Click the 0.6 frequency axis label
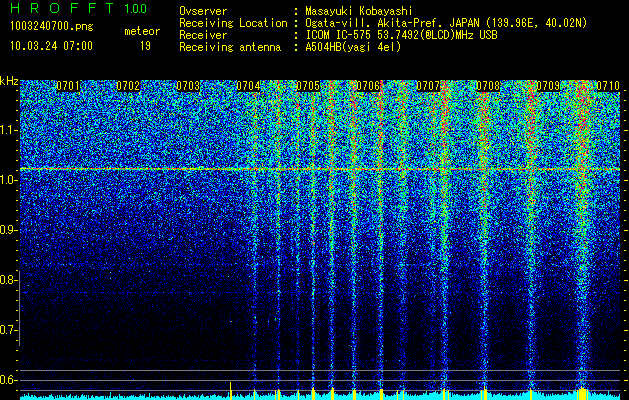Viewport: 629px width, 400px height. (x=8, y=380)
